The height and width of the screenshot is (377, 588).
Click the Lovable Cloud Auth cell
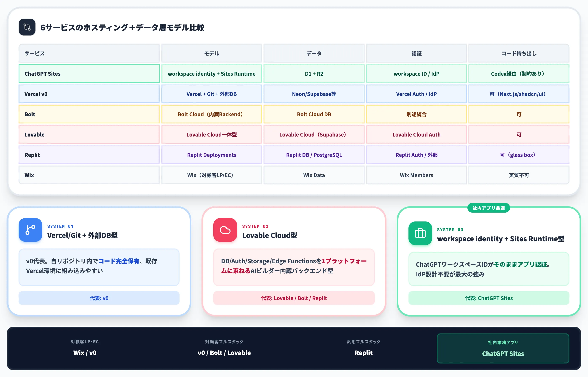(416, 135)
